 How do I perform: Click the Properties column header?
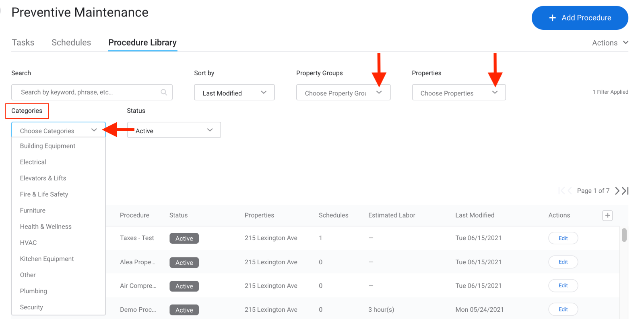pyautogui.click(x=259, y=215)
